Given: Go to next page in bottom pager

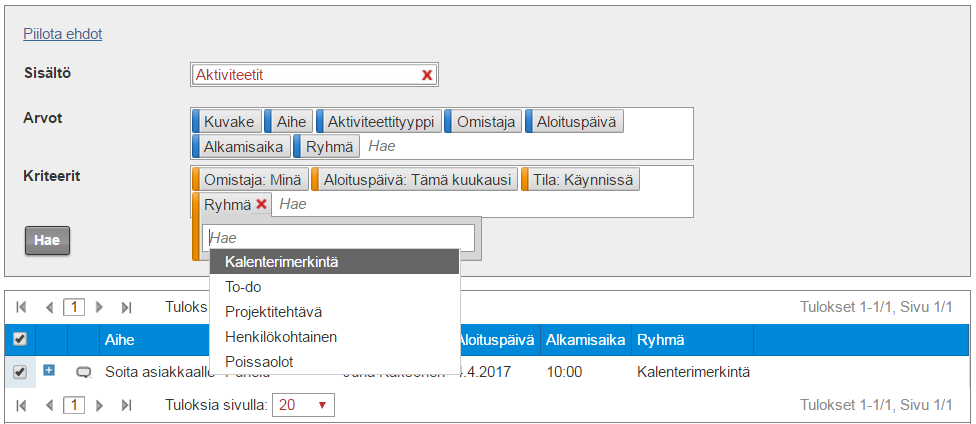Looking at the screenshot, I should (x=99, y=405).
